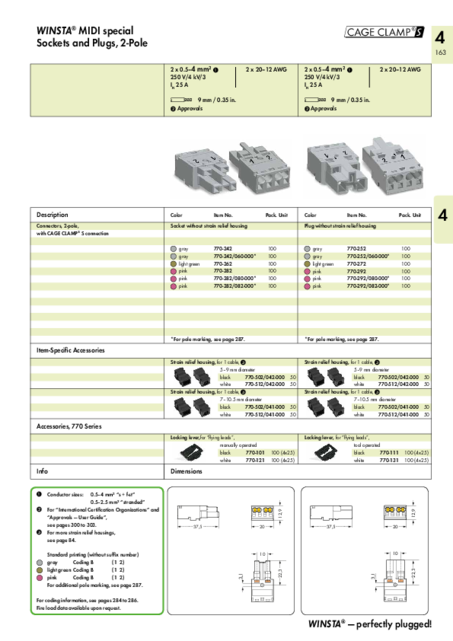Screen dimensions: 453x641
Task: Click the Item-Specific Accessories heading
Action: [70, 350]
